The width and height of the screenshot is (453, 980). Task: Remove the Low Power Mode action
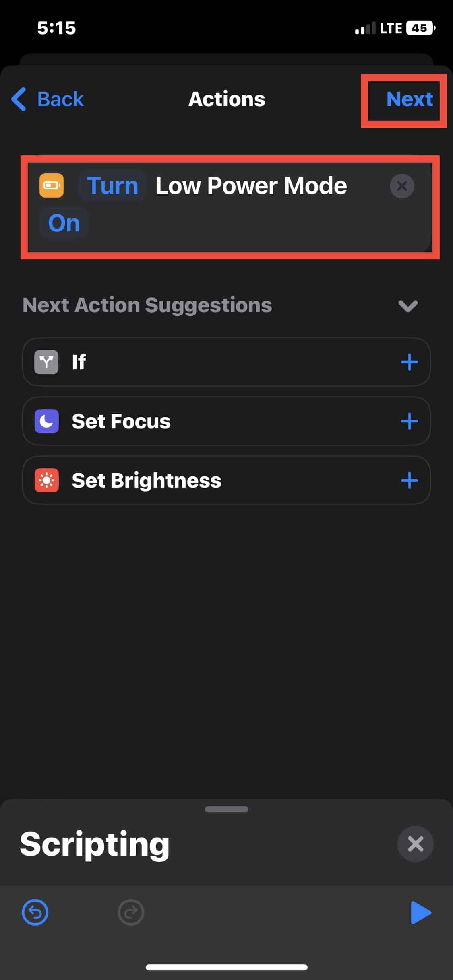tap(401, 186)
